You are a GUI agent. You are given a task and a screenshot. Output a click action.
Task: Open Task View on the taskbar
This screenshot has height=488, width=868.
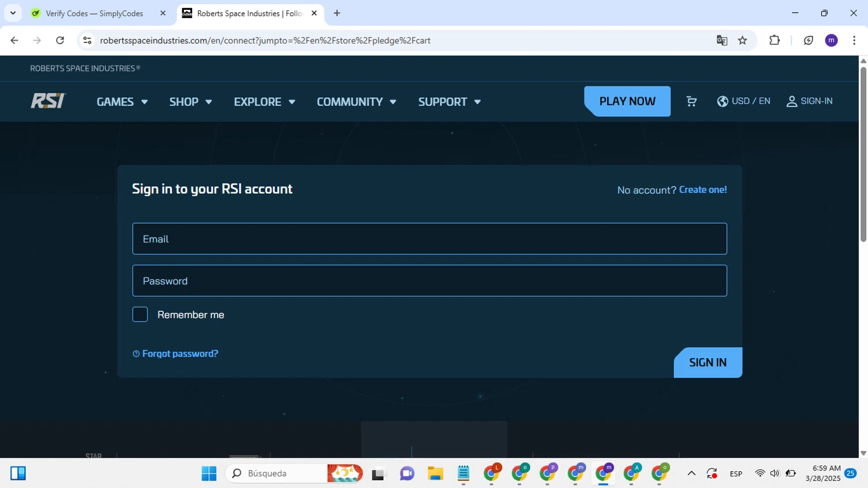(x=379, y=474)
